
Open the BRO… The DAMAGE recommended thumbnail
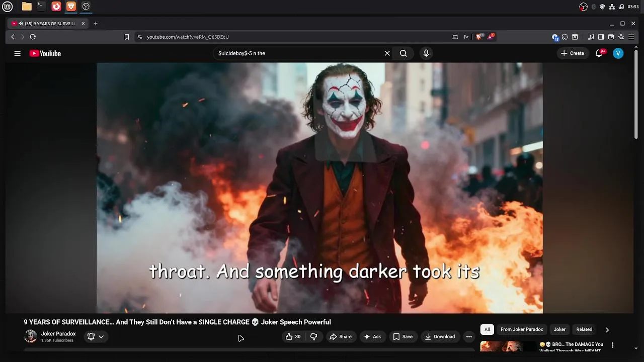508,346
